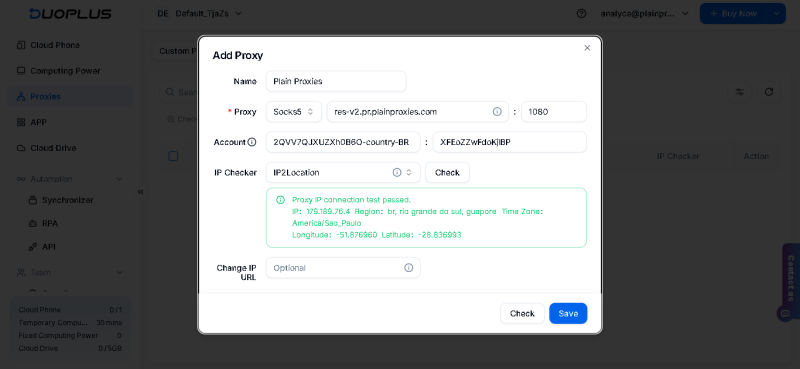Click the info icon next to Account
This screenshot has width=800, height=369.
[252, 142]
